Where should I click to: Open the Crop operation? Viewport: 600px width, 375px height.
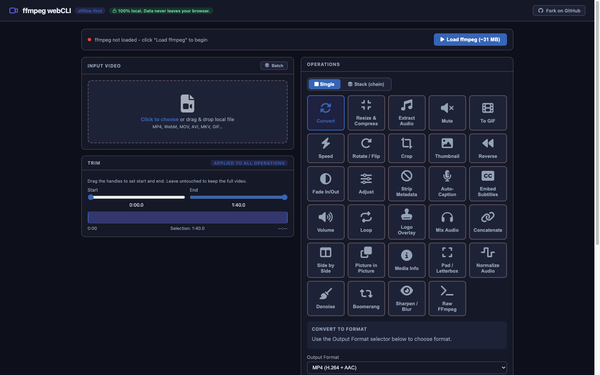pyautogui.click(x=407, y=148)
